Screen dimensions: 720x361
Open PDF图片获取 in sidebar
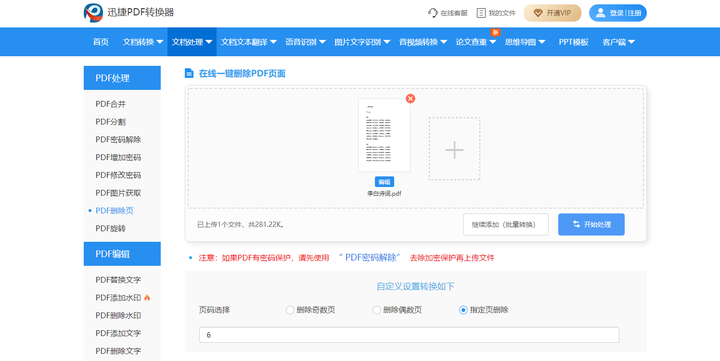pos(118,193)
